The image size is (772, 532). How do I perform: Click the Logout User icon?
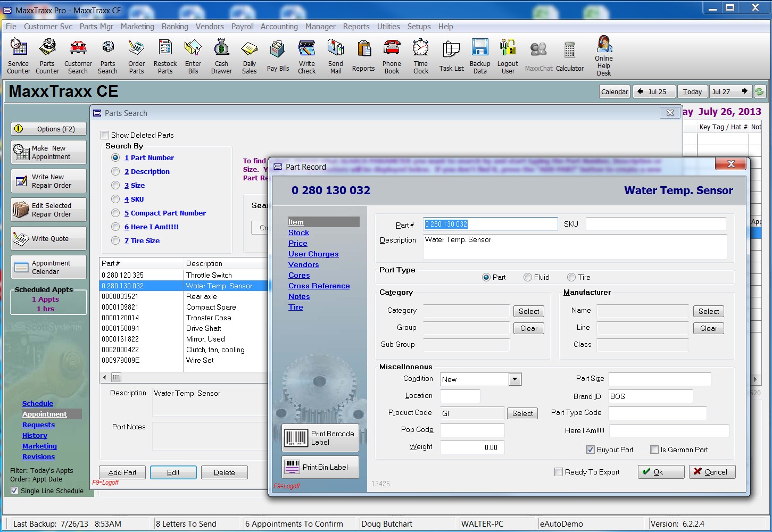pyautogui.click(x=508, y=56)
